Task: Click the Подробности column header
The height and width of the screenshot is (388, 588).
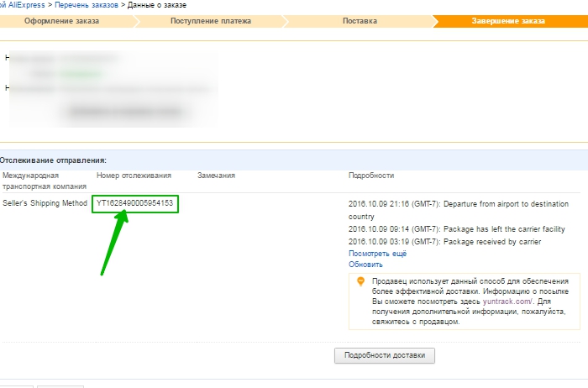Action: pos(371,176)
